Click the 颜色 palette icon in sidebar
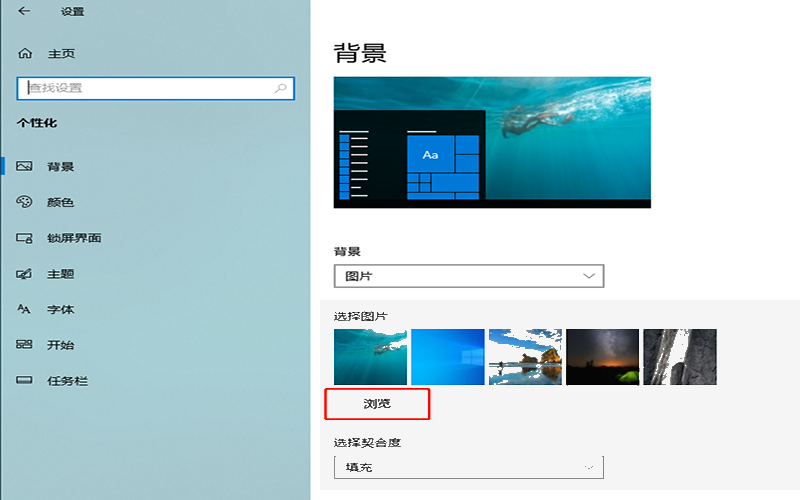800x500 pixels. pyautogui.click(x=24, y=202)
